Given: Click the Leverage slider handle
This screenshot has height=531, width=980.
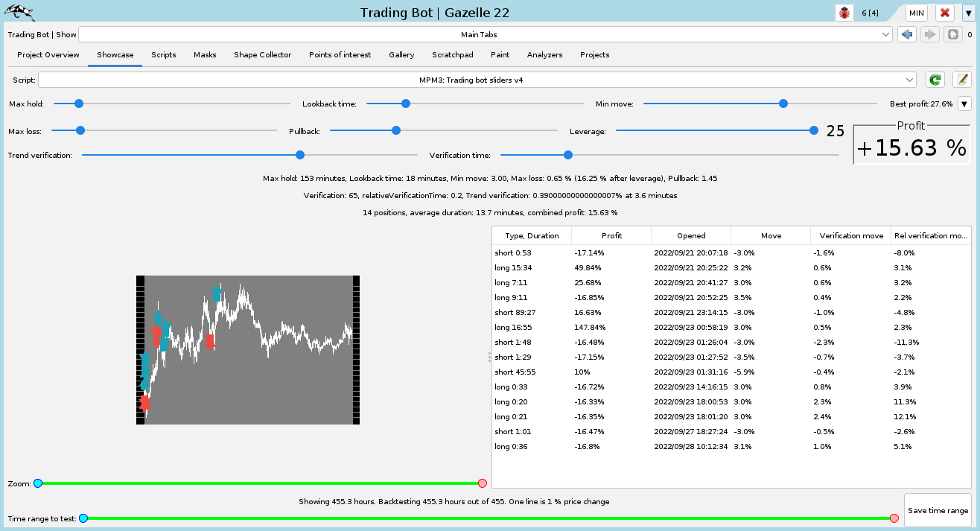Looking at the screenshot, I should tap(813, 130).
